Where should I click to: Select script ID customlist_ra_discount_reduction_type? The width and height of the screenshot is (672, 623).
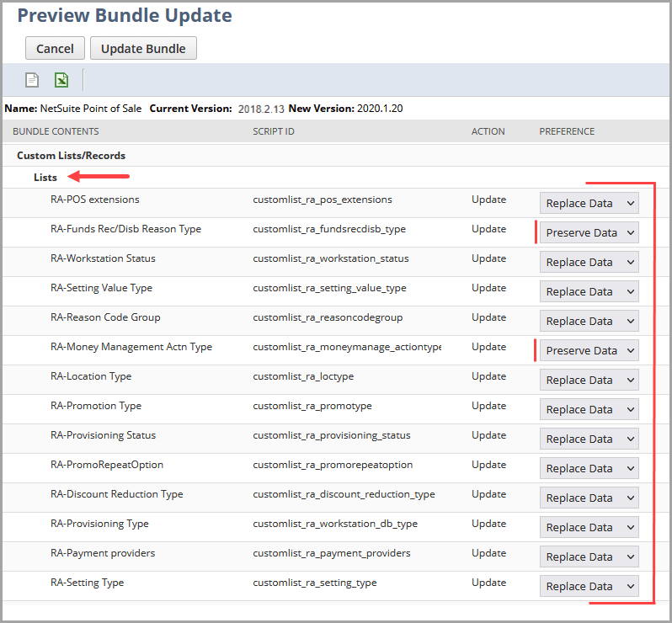(344, 494)
